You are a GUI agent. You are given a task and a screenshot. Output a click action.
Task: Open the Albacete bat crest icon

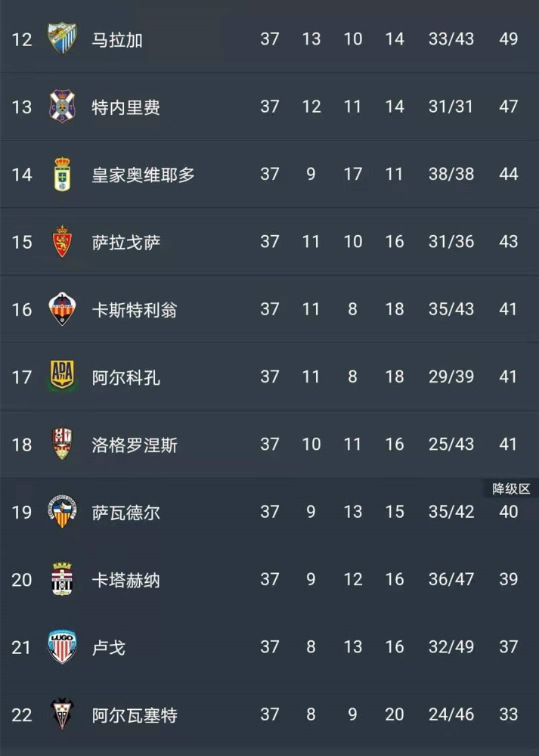pos(62,714)
